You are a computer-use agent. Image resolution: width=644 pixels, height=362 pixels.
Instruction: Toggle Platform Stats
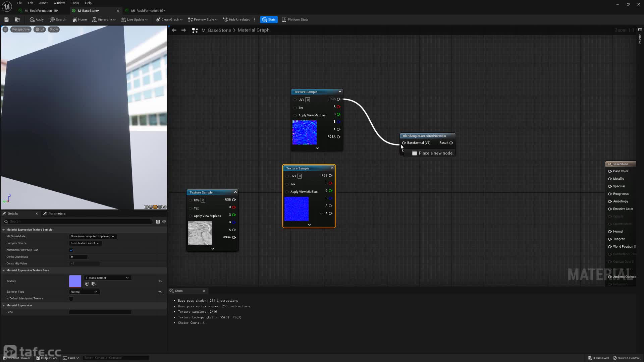pos(295,19)
